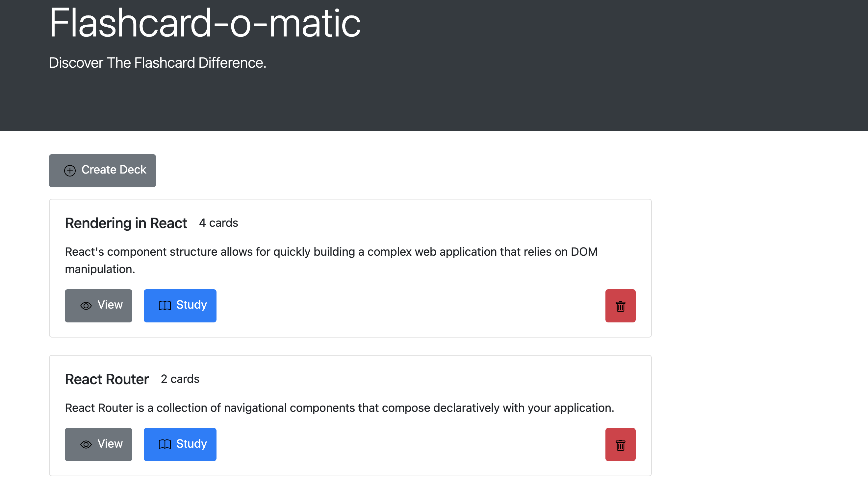This screenshot has width=868, height=493.
Task: Select the React Router deck title
Action: point(107,379)
